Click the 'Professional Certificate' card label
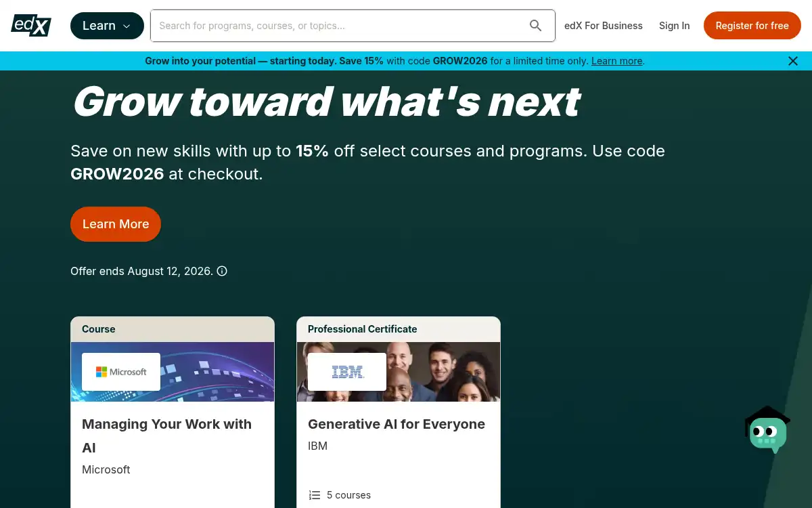 point(362,329)
